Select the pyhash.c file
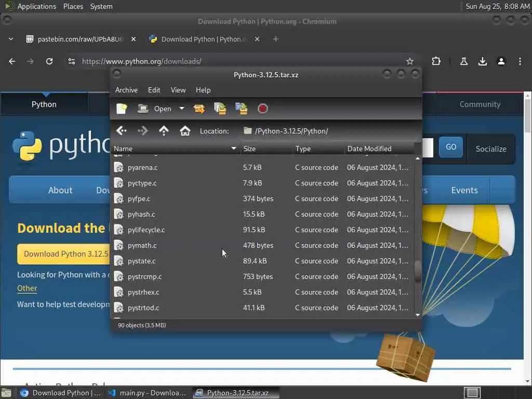 tap(263, 214)
